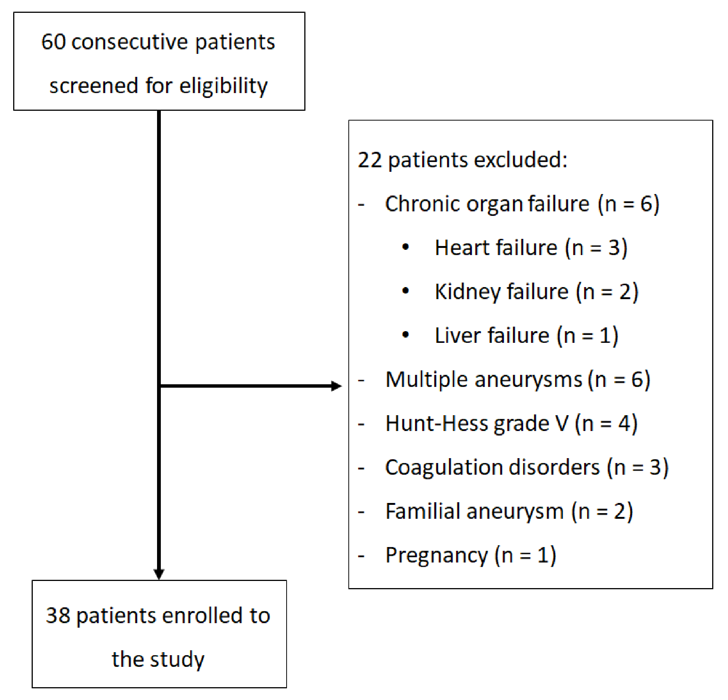Viewport: 728px width, 700px height.
Task: Click "Familial aneurysm (n = 2)" line
Action: pos(509,512)
